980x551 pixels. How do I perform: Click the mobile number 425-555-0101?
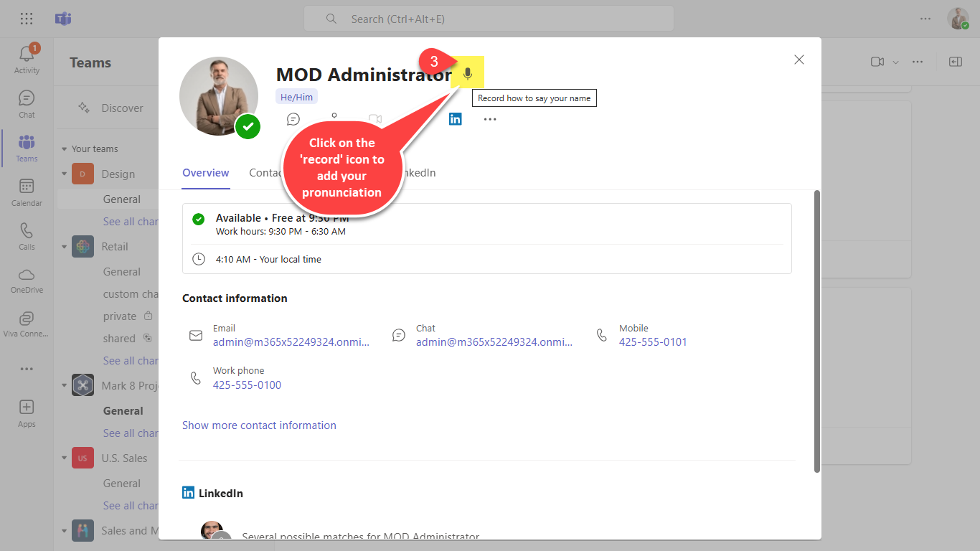pos(653,342)
